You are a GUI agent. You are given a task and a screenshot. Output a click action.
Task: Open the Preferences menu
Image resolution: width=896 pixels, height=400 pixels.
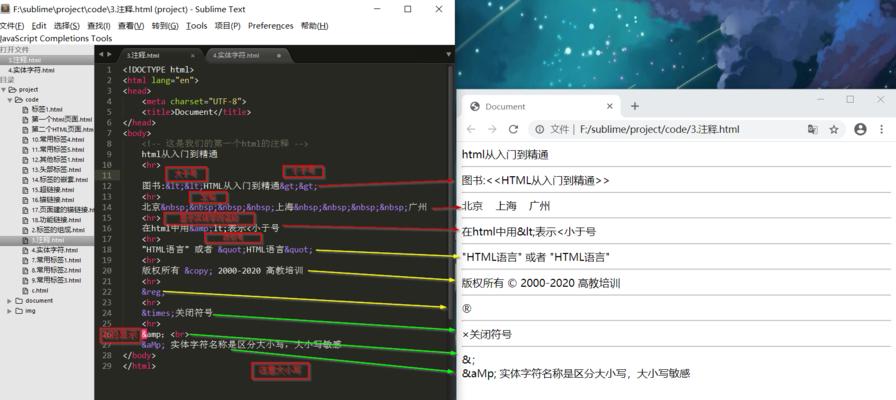coord(270,26)
